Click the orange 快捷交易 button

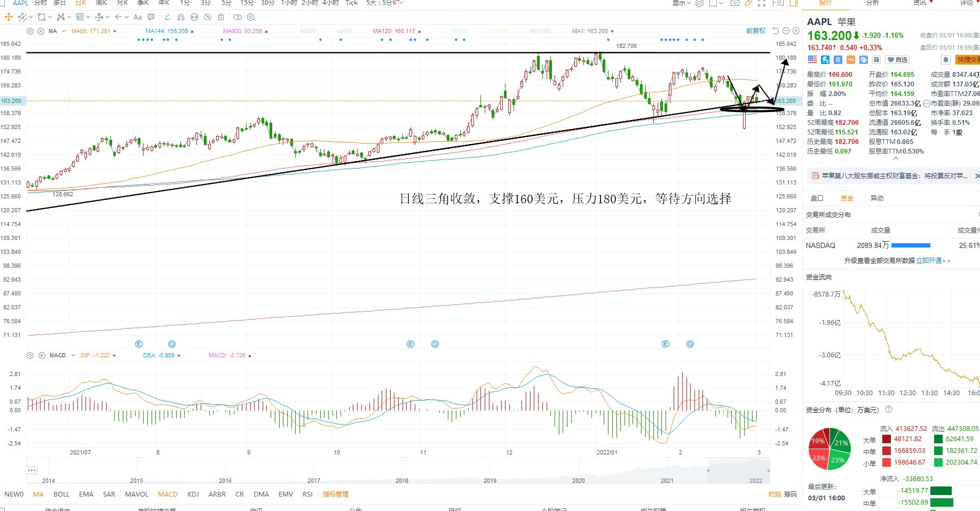(x=968, y=60)
